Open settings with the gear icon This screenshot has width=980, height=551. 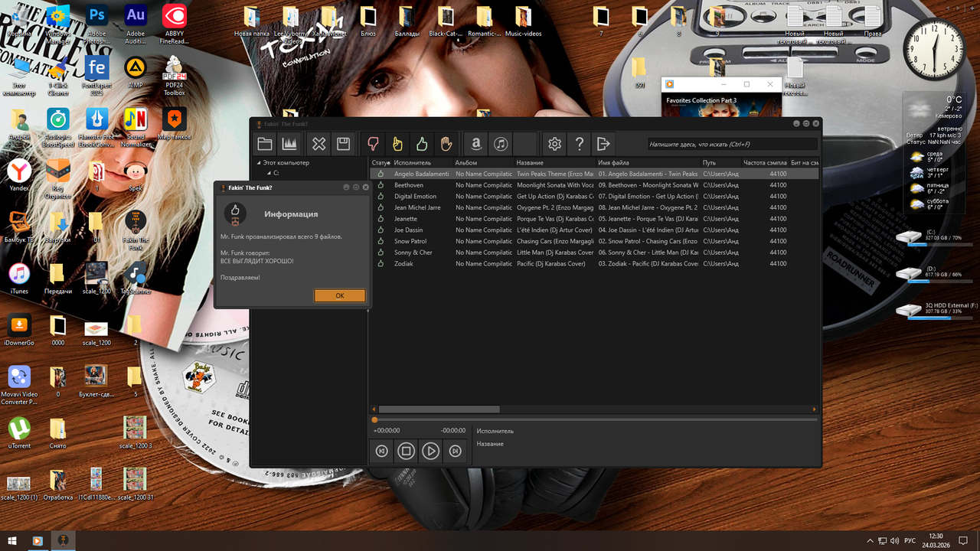tap(555, 143)
